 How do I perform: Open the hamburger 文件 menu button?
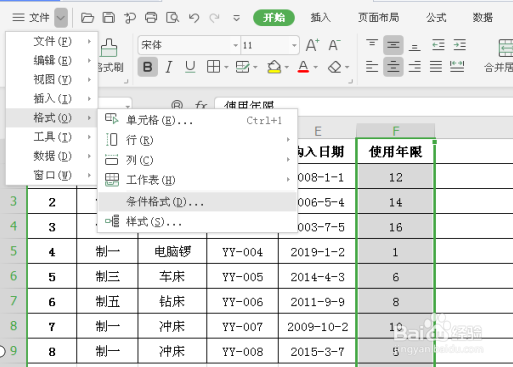[x=31, y=17]
